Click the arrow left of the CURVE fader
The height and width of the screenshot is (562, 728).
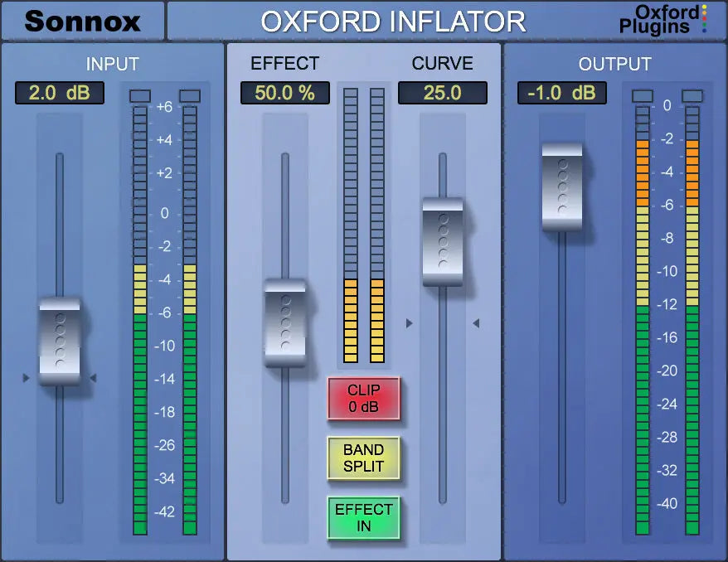tap(477, 322)
